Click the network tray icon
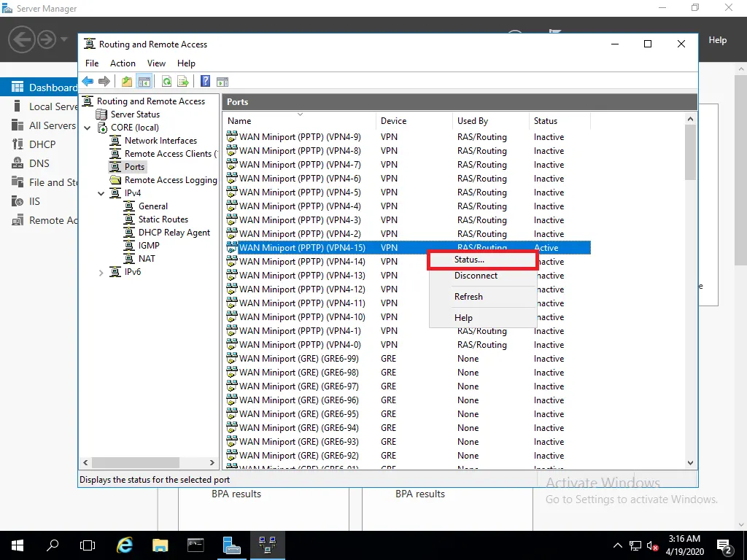This screenshot has height=560, width=747. tap(635, 545)
